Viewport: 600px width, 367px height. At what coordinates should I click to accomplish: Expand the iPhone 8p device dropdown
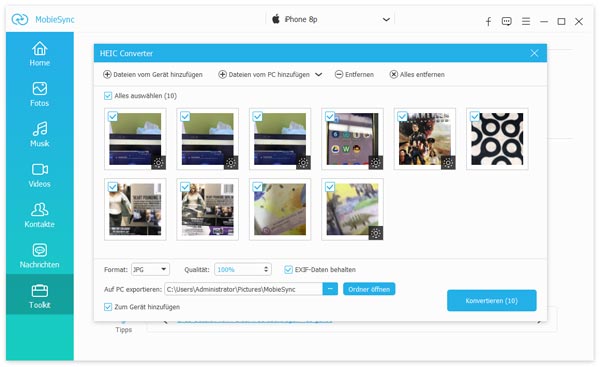386,20
